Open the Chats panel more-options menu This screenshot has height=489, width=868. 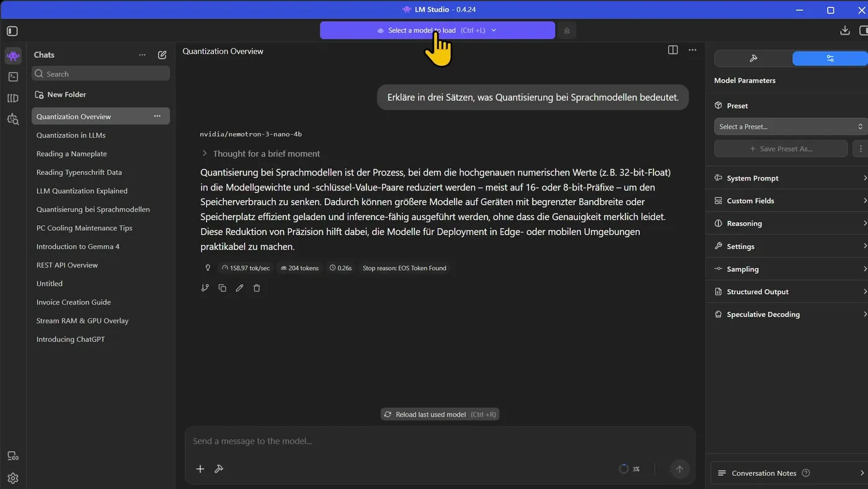[143, 55]
